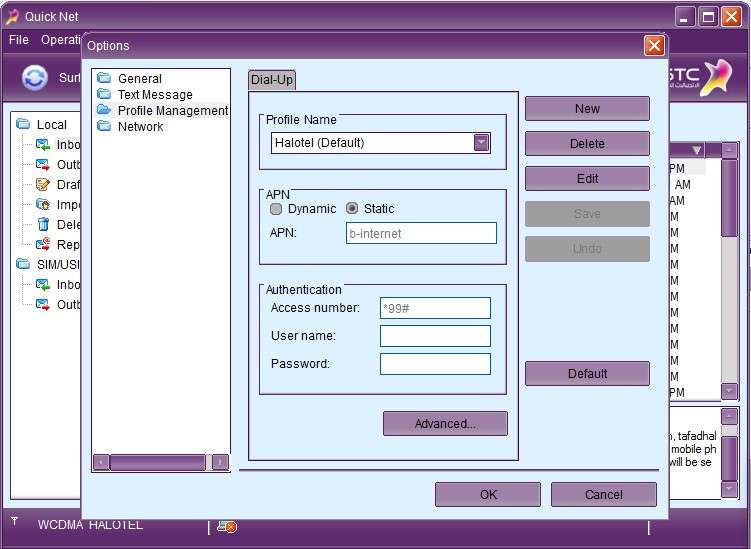
Task: Select the Draft folder icon under Local
Action: coord(43,184)
